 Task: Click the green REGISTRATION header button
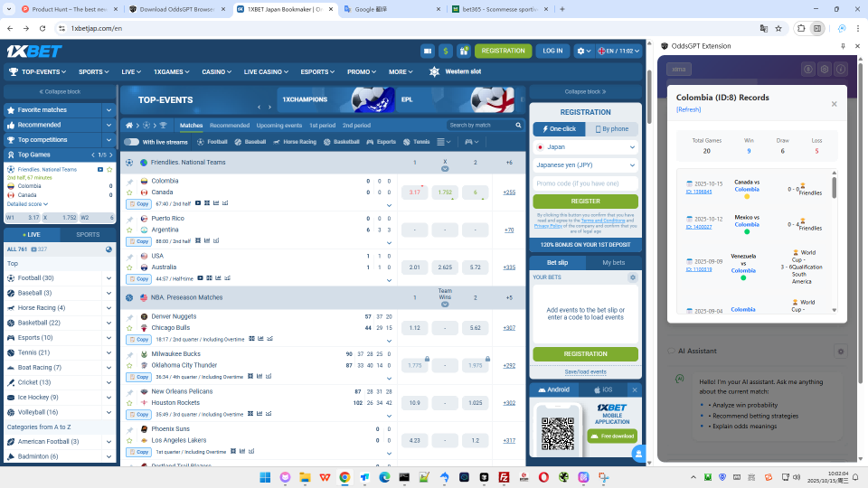504,51
